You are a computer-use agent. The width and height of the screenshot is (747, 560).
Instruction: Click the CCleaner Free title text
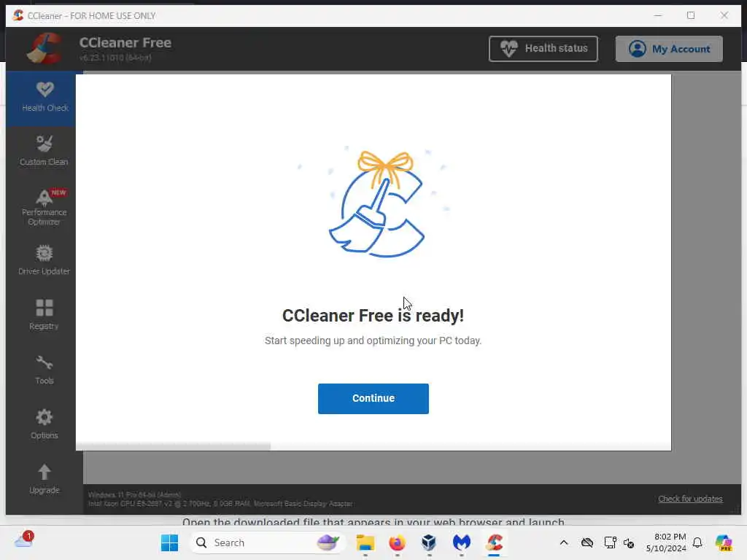125,42
